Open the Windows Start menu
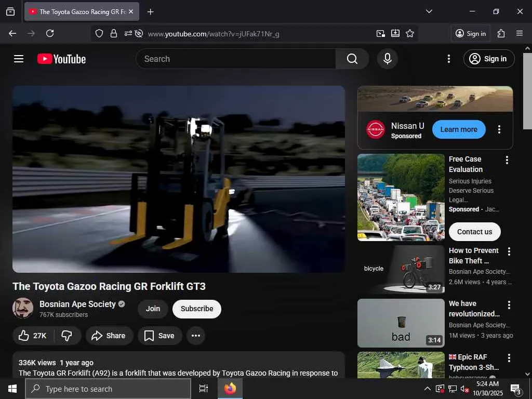Image resolution: width=532 pixels, height=399 pixels. click(12, 389)
